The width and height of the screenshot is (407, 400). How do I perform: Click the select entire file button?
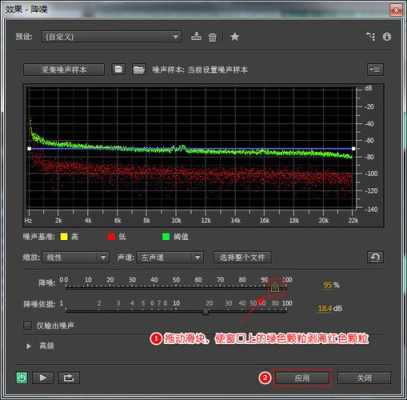242,258
